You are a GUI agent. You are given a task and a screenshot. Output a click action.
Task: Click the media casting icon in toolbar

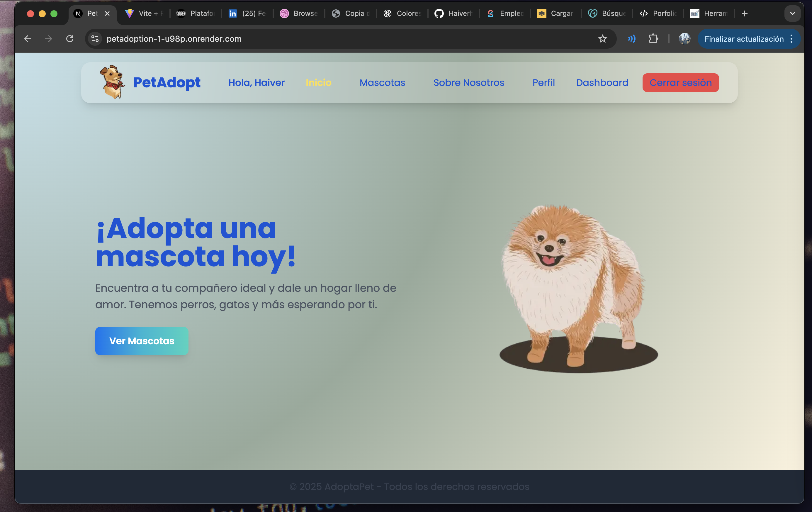[632, 39]
